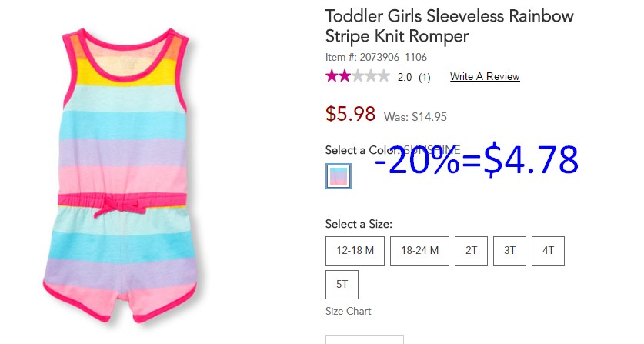The height and width of the screenshot is (344, 644).
Task: Pick the 3T size option
Action: 509,251
